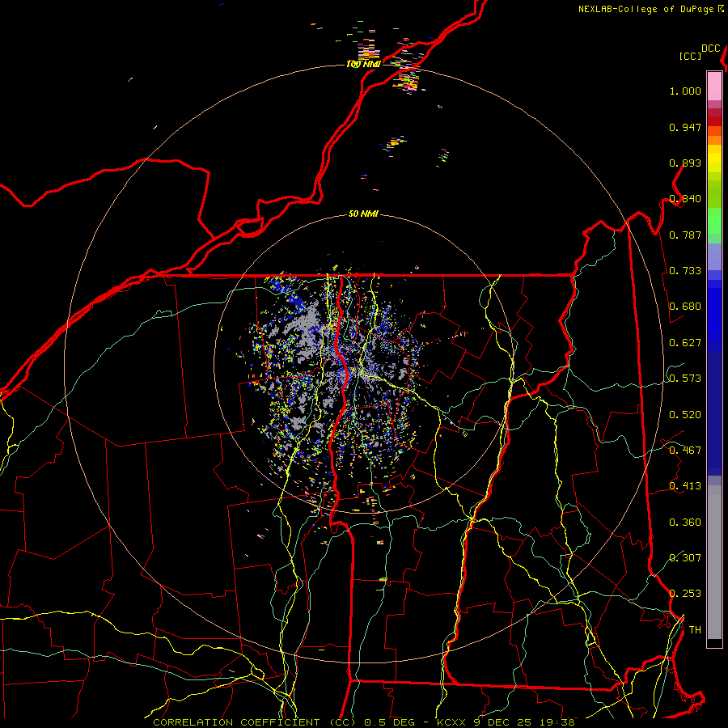Click the DCC label above the color scale

(711, 49)
